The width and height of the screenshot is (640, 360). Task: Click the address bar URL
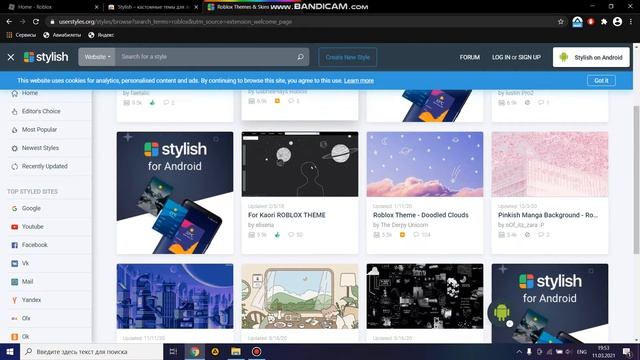tap(176, 22)
